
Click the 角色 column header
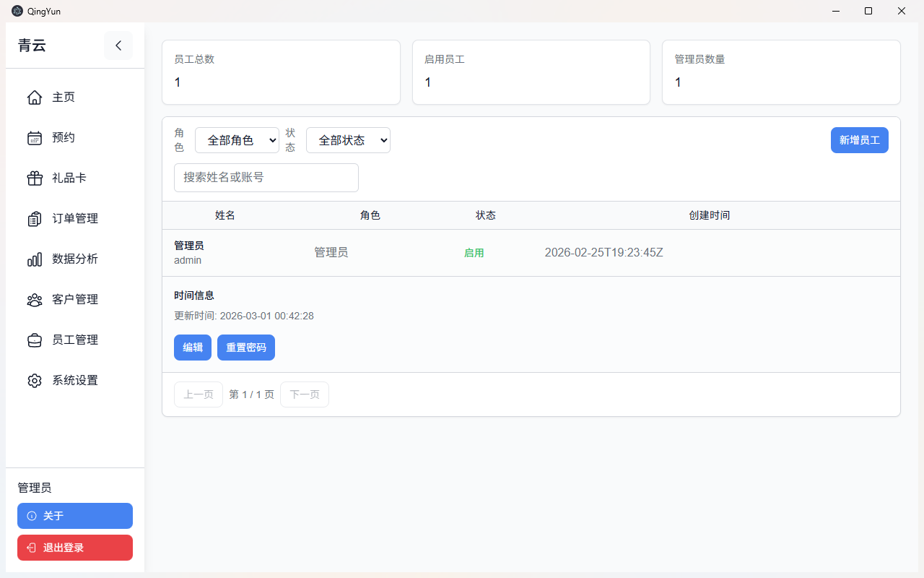pos(370,215)
